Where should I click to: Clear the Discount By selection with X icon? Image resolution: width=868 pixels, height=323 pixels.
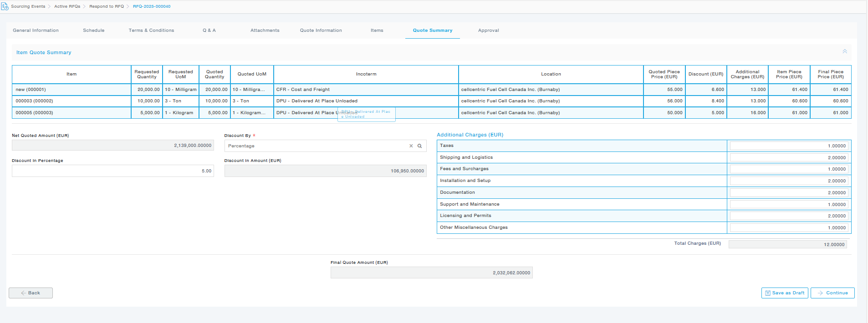[411, 146]
